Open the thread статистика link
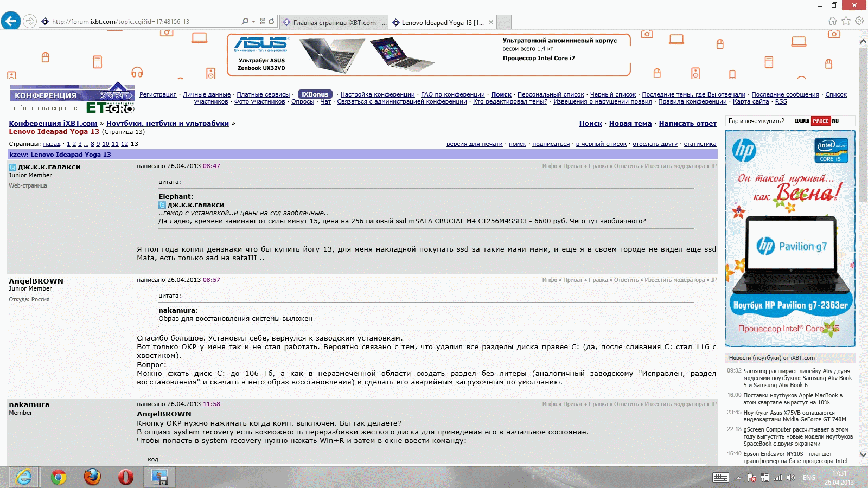The height and width of the screenshot is (488, 868). [x=700, y=144]
